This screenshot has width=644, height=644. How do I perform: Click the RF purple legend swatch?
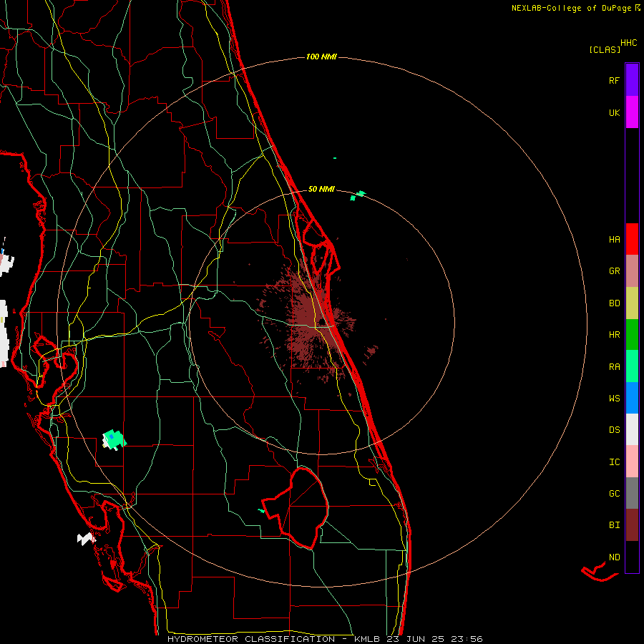click(632, 80)
